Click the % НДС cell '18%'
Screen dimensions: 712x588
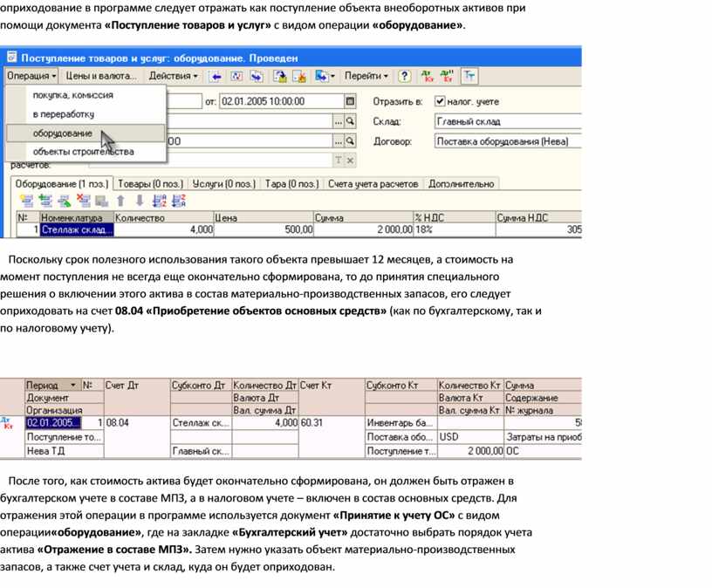454,229
